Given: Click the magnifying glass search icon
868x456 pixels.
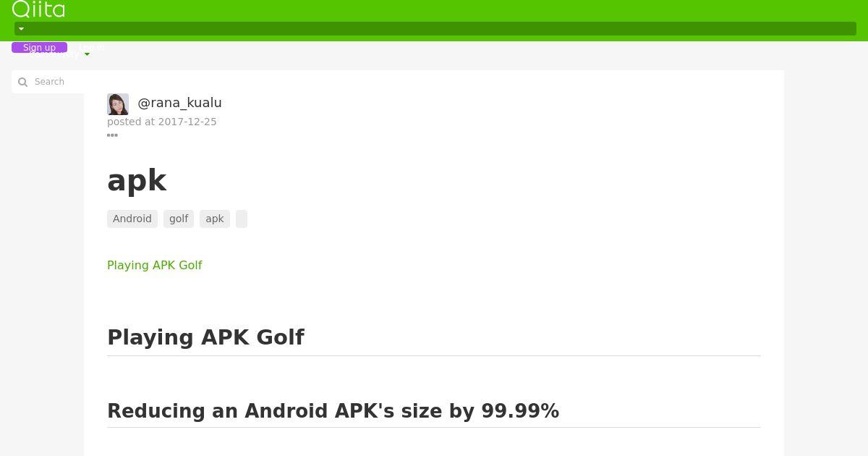Looking at the screenshot, I should click(22, 82).
